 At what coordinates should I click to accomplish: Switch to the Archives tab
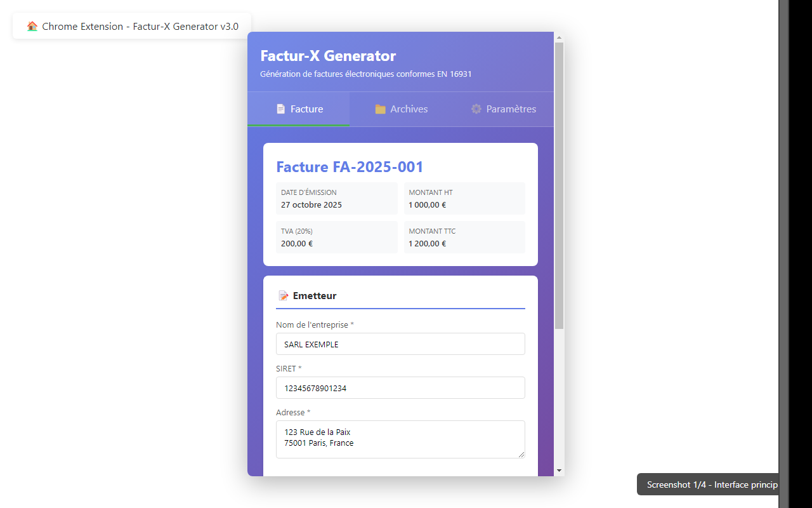pyautogui.click(x=401, y=109)
